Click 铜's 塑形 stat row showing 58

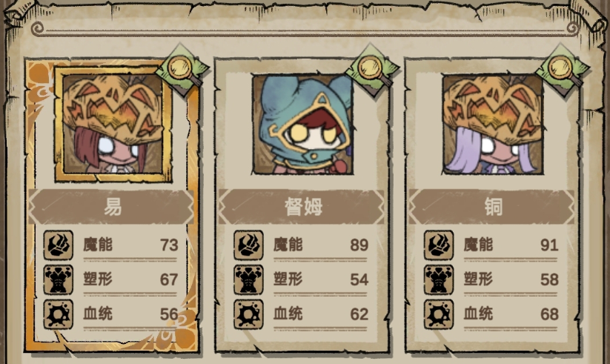pyautogui.click(x=491, y=279)
